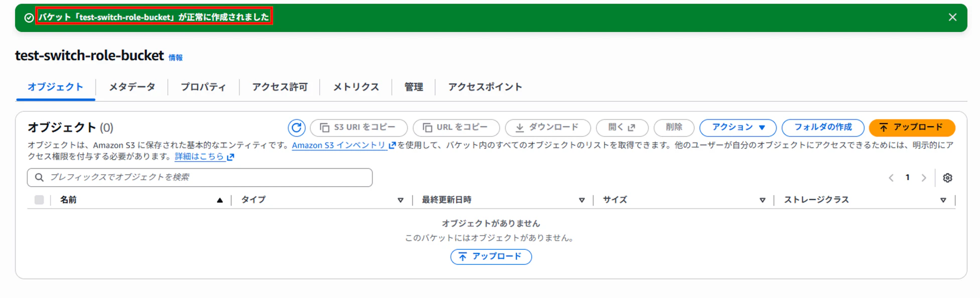Open the 情報 info link
Image resolution: width=980 pixels, height=298 pixels.
pos(176,58)
